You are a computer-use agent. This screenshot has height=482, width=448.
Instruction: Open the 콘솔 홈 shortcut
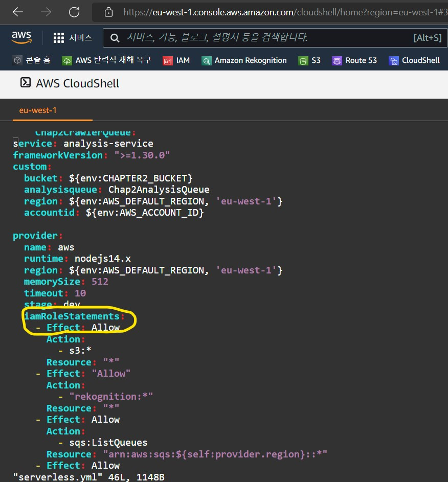pos(38,60)
